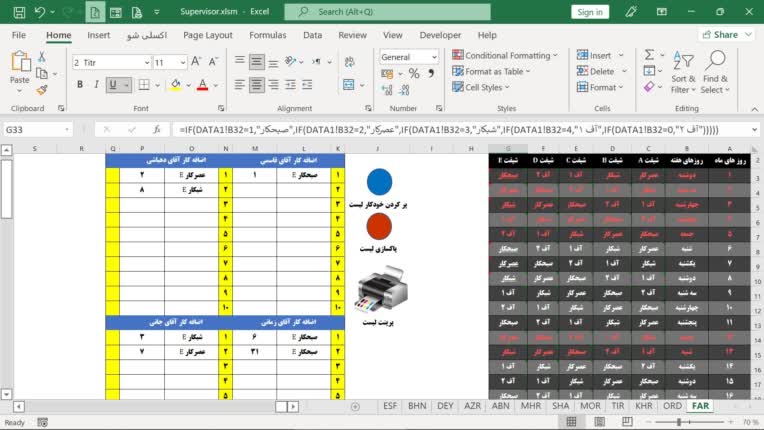Image resolution: width=764 pixels, height=430 pixels.
Task: Click Increase Decimal icon
Action: coord(387,90)
